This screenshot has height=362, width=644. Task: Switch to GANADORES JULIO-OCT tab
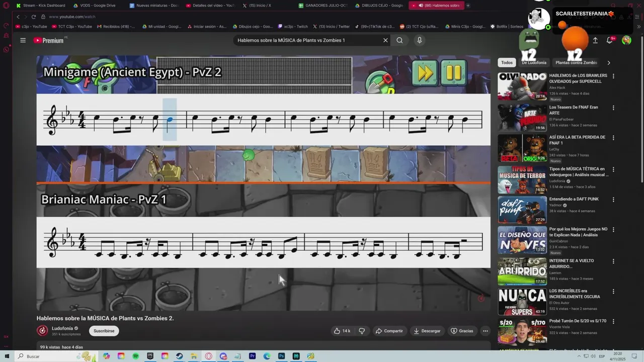[323, 6]
